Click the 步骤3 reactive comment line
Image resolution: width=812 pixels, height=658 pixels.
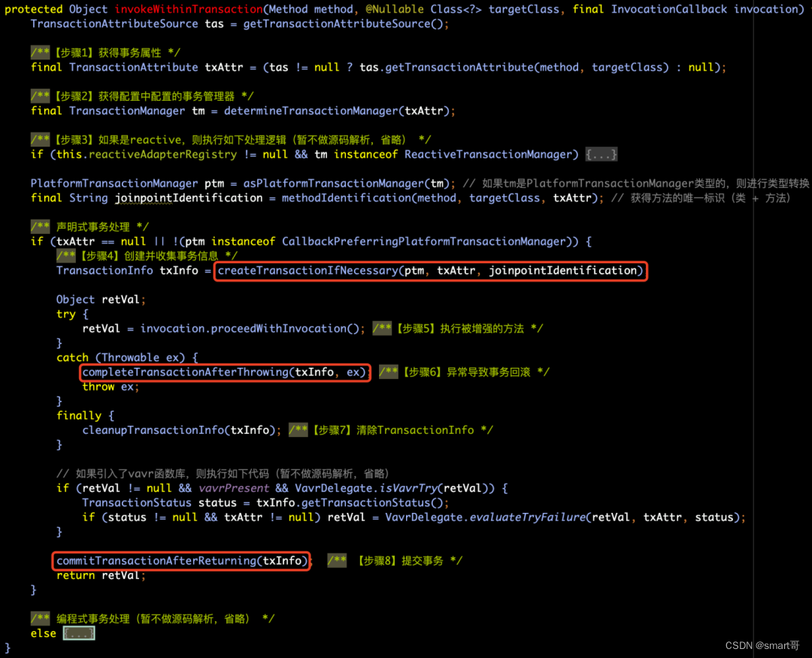(x=231, y=140)
